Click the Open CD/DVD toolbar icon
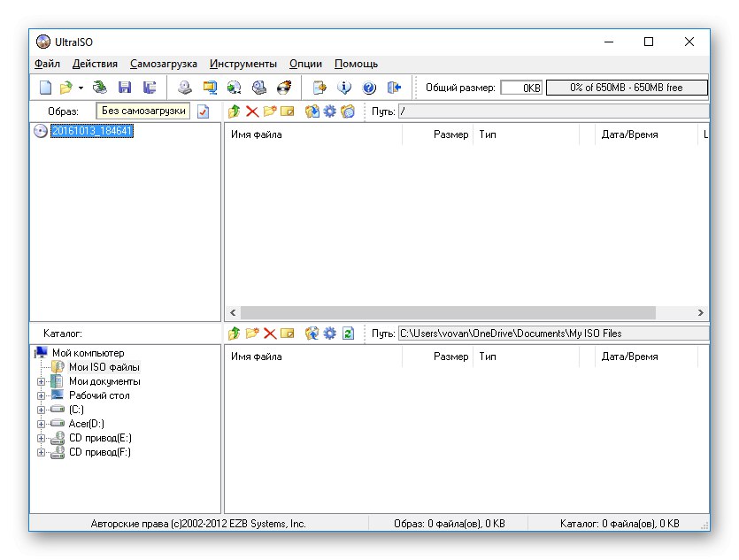Viewport: 739px width, 560px height. coord(99,88)
